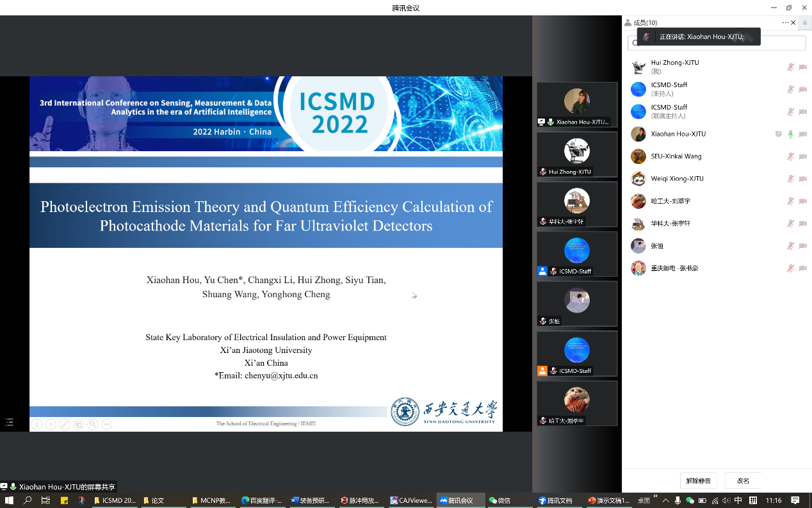Select the pen annotation tool on slide
This screenshot has height=508, width=812.
tap(65, 424)
